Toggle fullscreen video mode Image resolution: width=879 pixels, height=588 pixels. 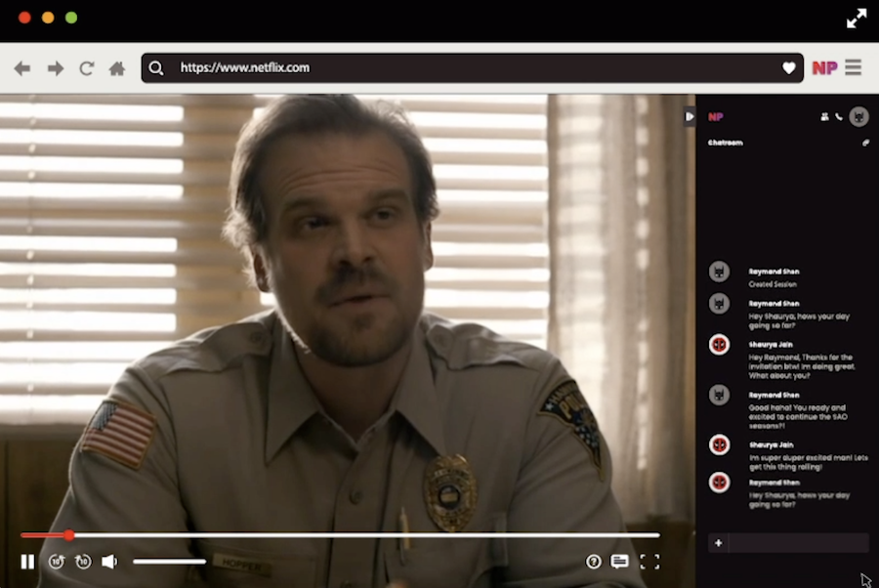[x=649, y=562]
